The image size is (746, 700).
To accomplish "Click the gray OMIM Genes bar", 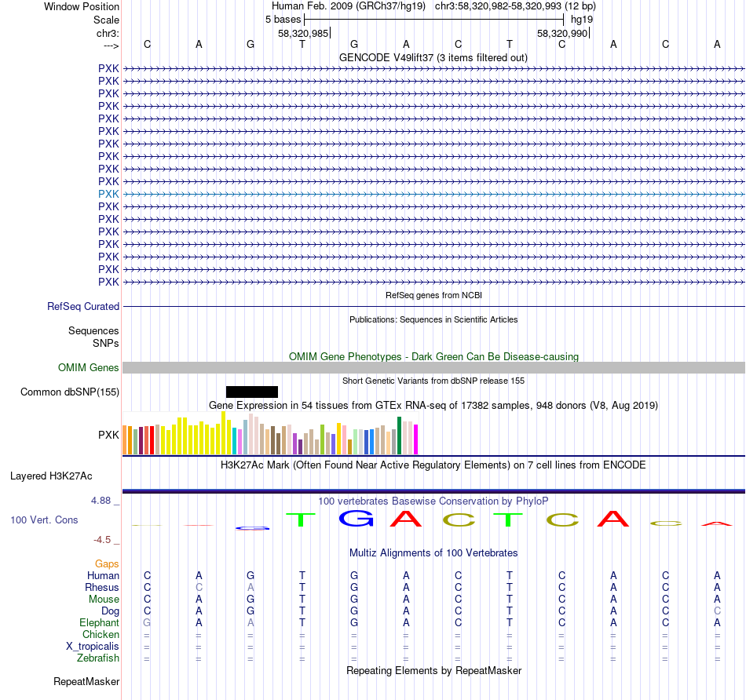I will point(434,367).
